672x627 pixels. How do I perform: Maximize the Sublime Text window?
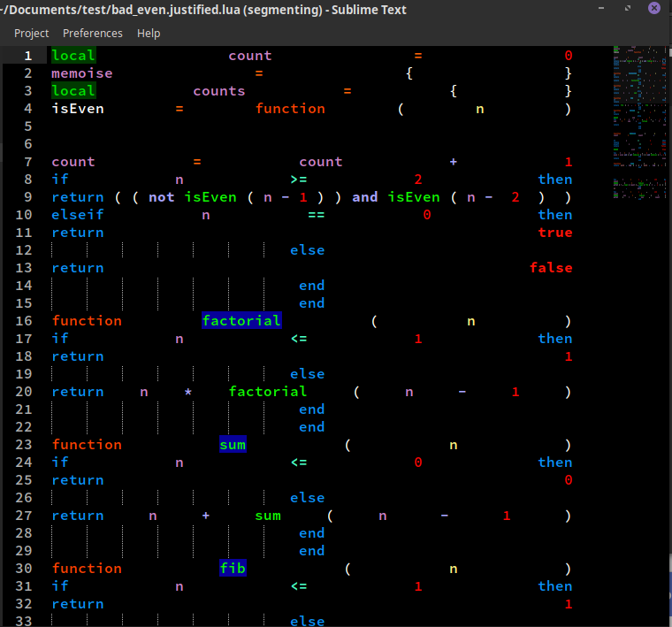(629, 10)
